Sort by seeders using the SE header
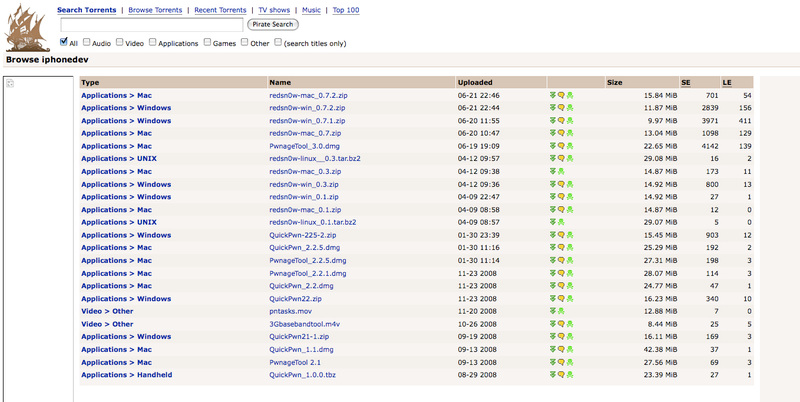The height and width of the screenshot is (402, 800). tap(686, 82)
